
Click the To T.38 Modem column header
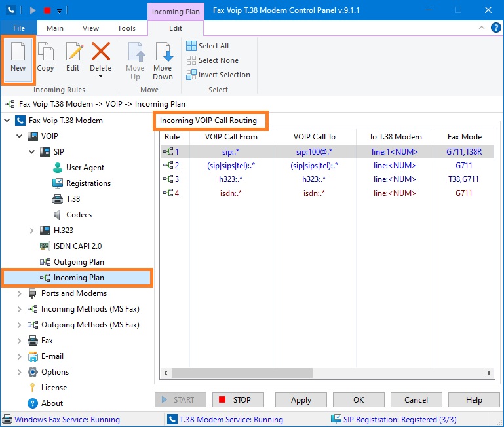395,137
